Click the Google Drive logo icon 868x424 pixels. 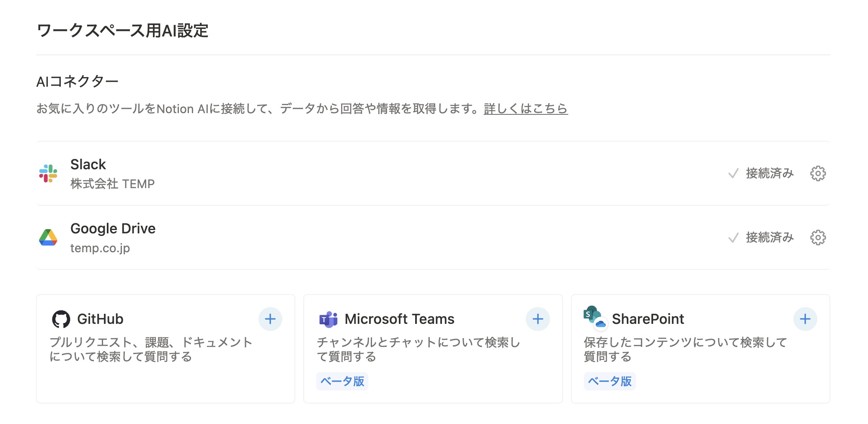48,238
